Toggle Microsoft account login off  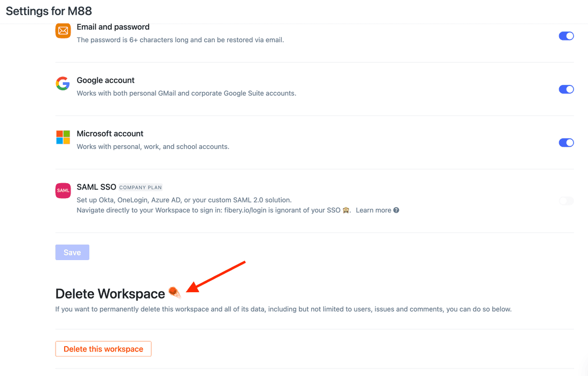point(566,143)
